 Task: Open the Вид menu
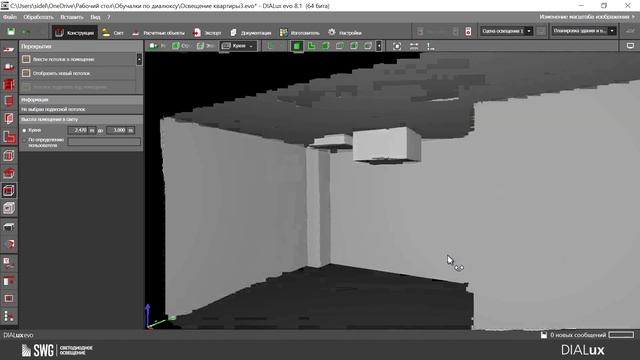pyautogui.click(x=95, y=17)
